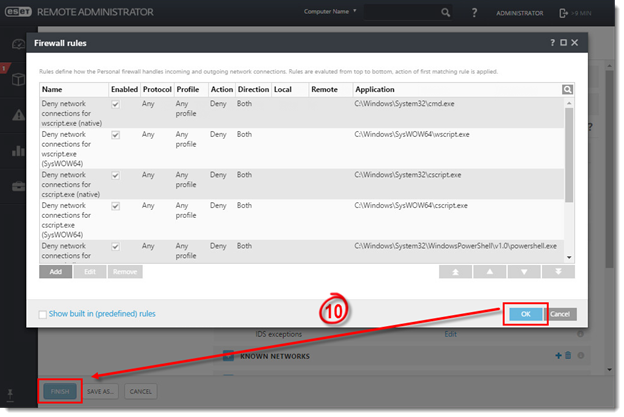Image resolution: width=624 pixels, height=417 pixels.
Task: Click the rules list scrollbar thumb
Action: coord(569,154)
